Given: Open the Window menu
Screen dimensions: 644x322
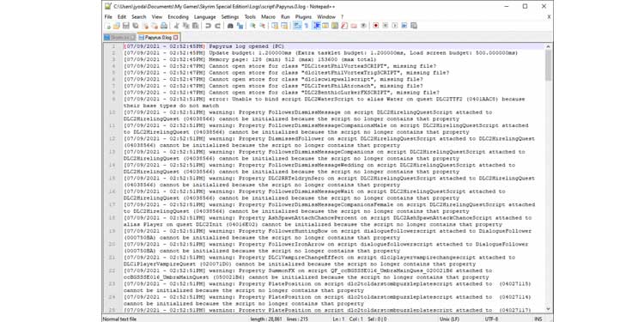Looking at the screenshot, I should coord(326,17).
